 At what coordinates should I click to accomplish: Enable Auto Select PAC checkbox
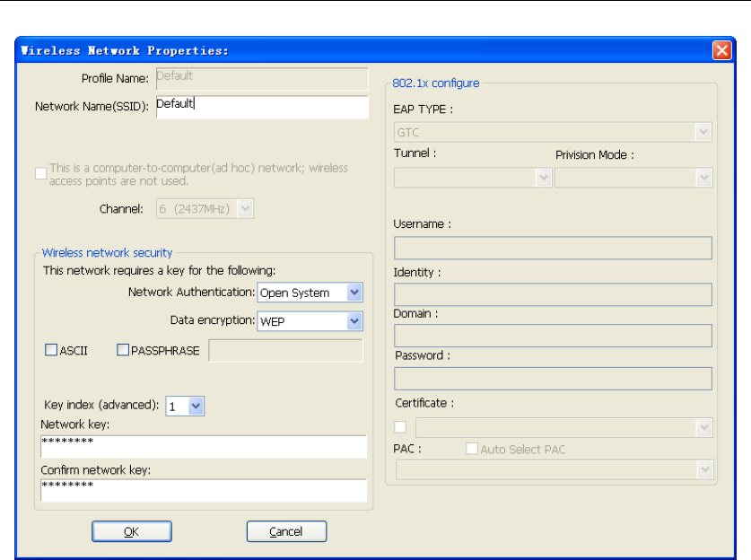click(471, 450)
